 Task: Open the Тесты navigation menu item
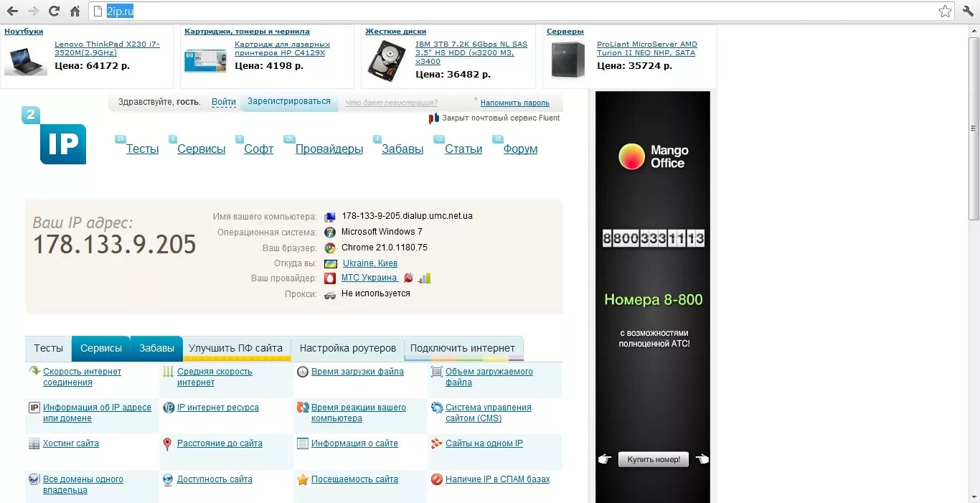(143, 149)
